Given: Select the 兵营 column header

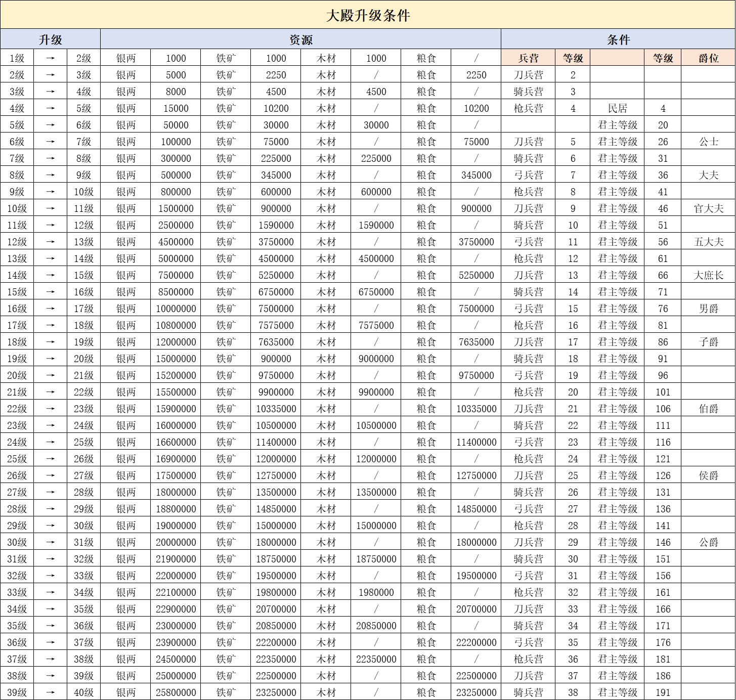Looking at the screenshot, I should (529, 58).
